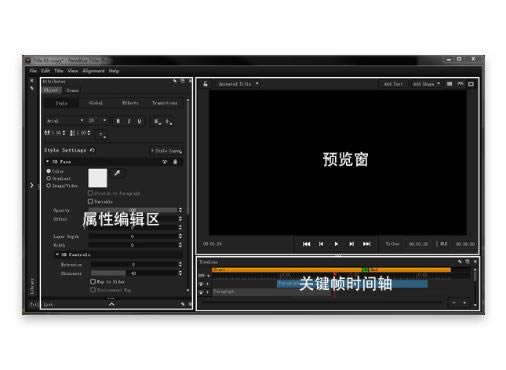This screenshot has width=506, height=370.
Task: Select the Image/Video fill radio button
Action: [49, 186]
